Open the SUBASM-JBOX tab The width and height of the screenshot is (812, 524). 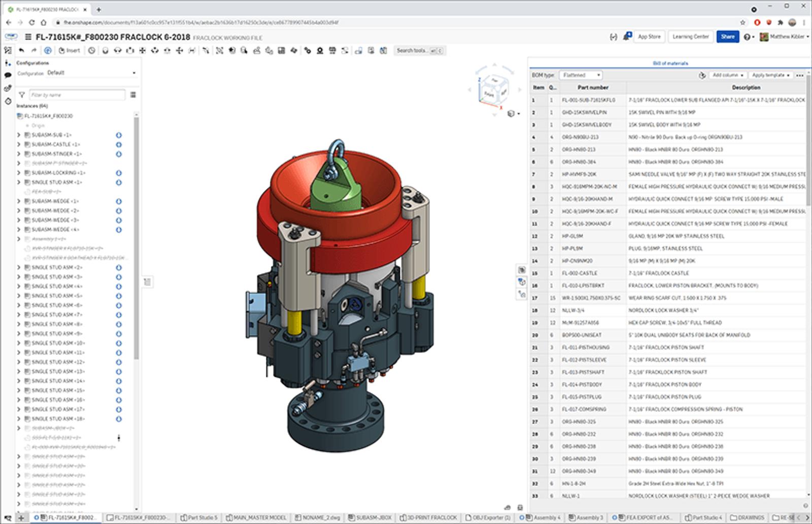(x=369, y=518)
